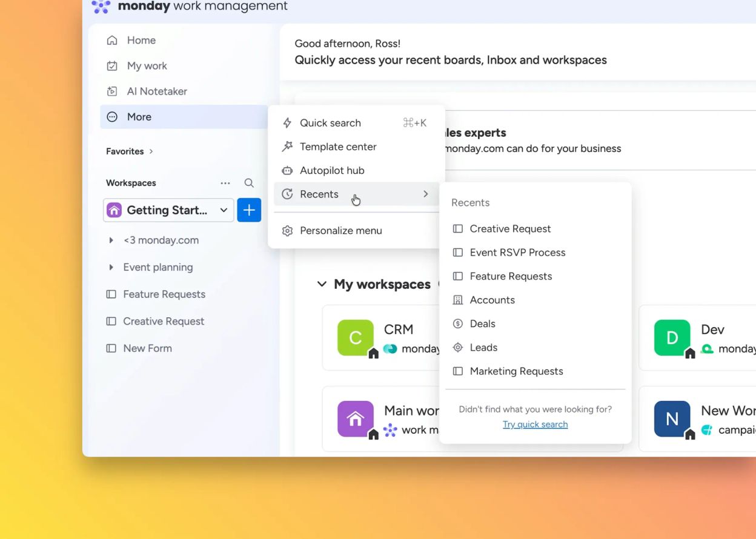Image resolution: width=756 pixels, height=539 pixels.
Task: Click the Home icon in sidebar
Action: point(112,41)
